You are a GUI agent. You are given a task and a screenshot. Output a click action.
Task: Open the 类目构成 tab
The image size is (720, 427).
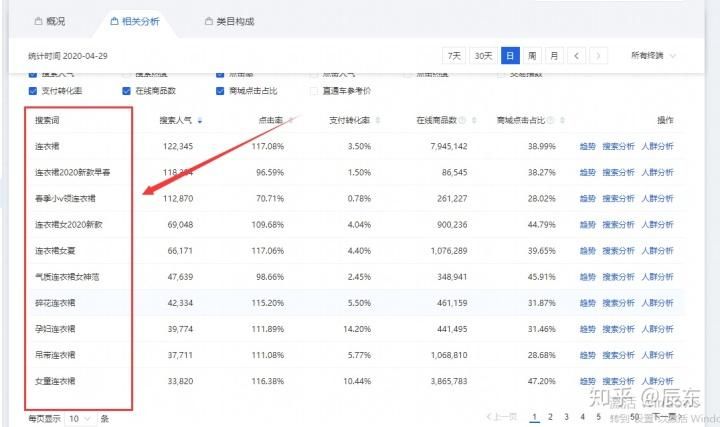tap(229, 21)
